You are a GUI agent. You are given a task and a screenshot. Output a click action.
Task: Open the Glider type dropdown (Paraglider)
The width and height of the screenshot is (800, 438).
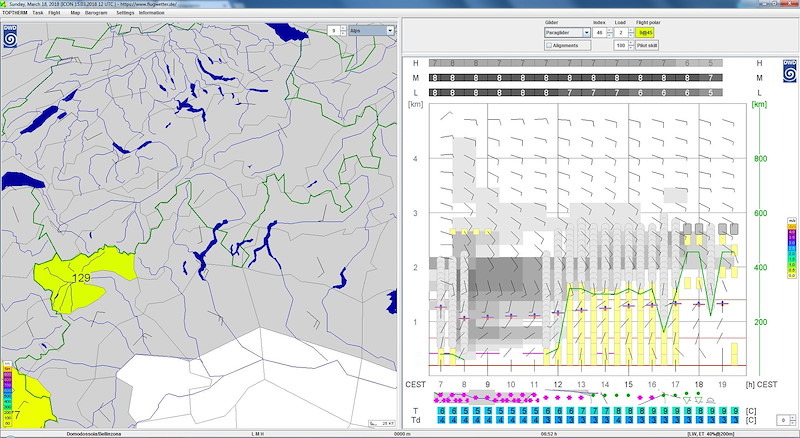click(x=567, y=33)
